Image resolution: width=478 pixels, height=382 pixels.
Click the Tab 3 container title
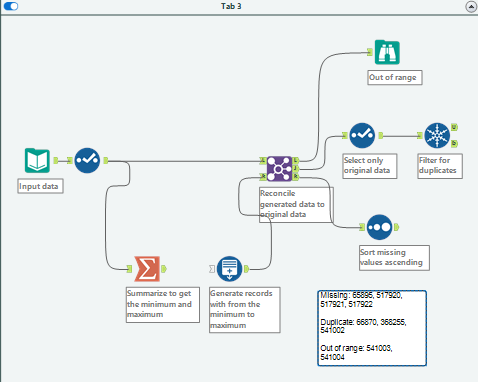[231, 6]
